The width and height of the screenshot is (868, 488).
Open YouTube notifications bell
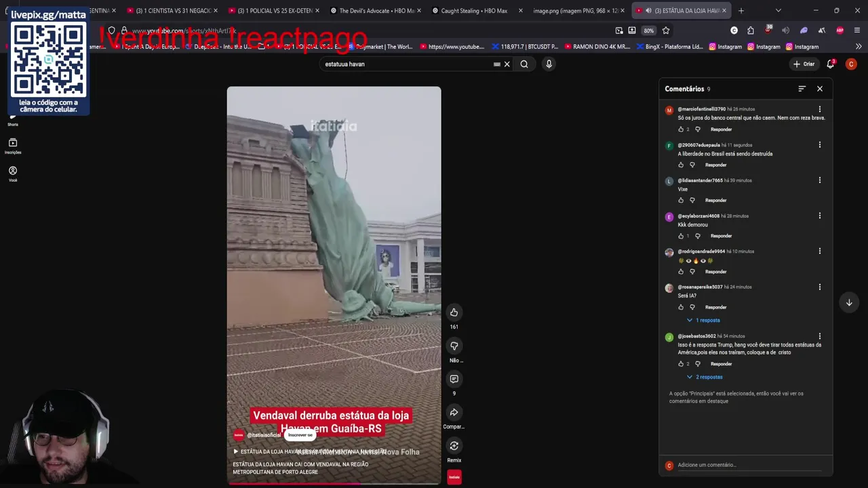tap(830, 64)
